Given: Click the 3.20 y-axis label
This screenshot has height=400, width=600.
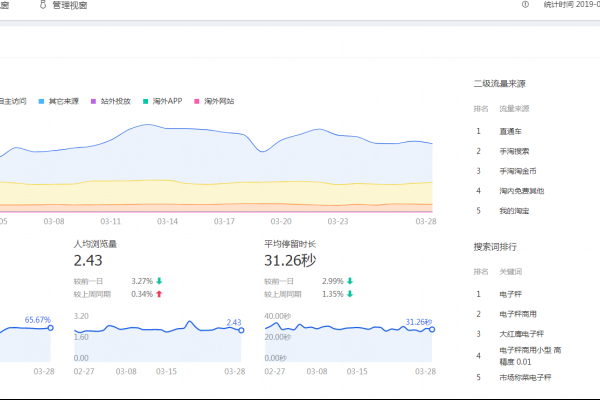Looking at the screenshot, I should [81, 316].
